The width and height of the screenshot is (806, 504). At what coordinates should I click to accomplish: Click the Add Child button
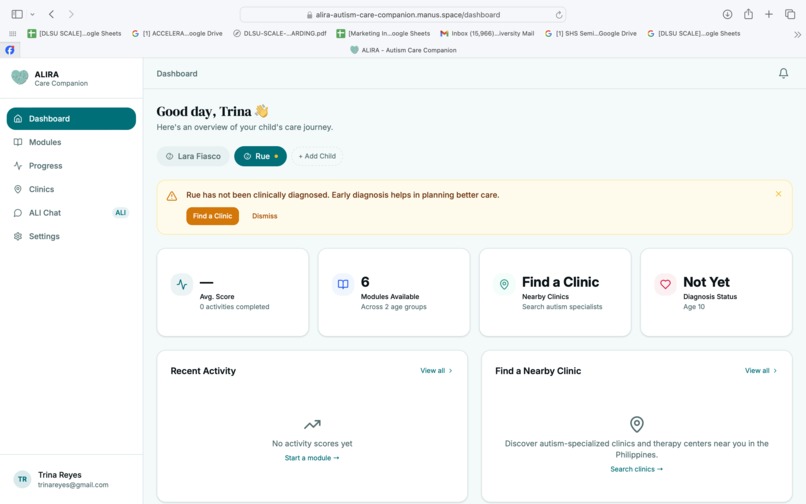click(317, 156)
